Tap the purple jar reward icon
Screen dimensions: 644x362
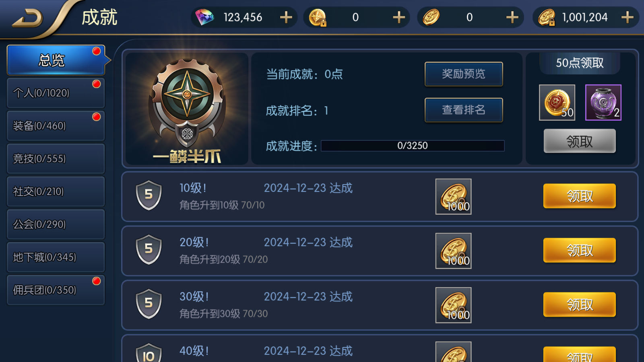click(603, 103)
